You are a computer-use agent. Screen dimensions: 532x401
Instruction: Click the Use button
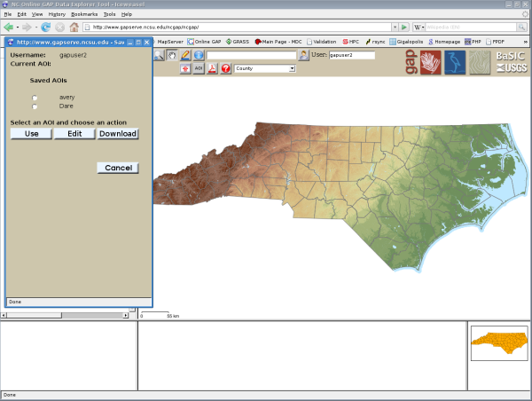click(31, 134)
